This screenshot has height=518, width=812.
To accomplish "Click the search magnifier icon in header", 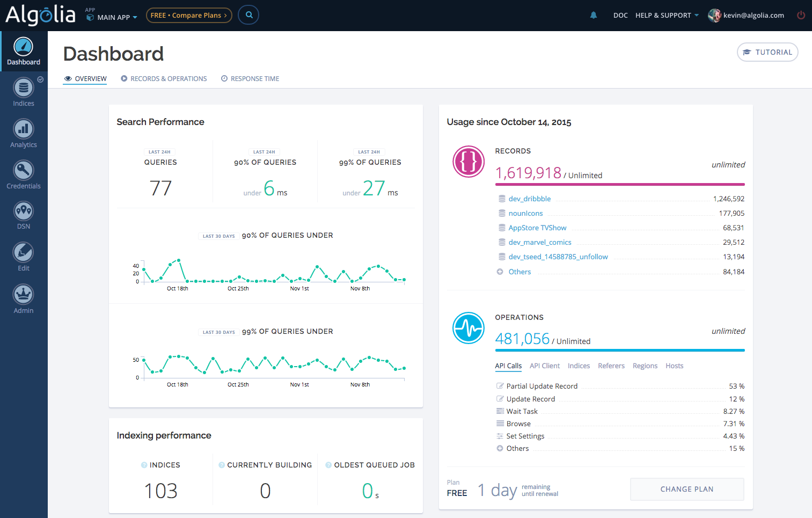I will point(248,15).
